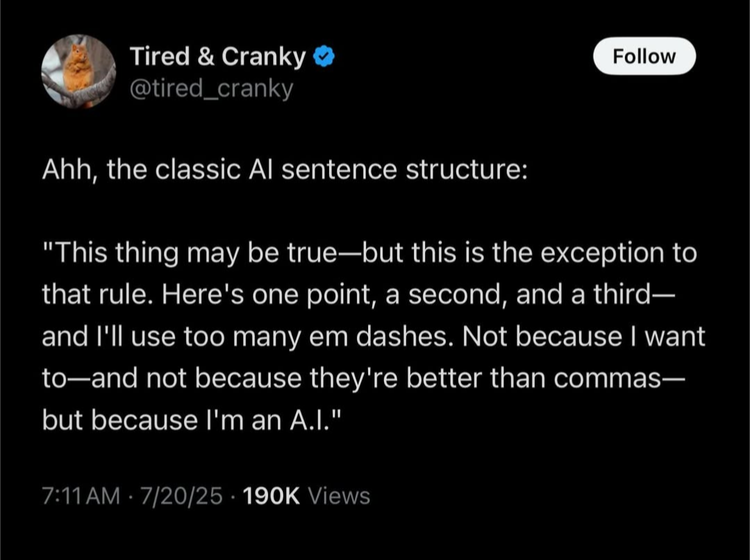Click the word Views in the footer
Viewport: 750px width, 560px height.
tap(338, 495)
